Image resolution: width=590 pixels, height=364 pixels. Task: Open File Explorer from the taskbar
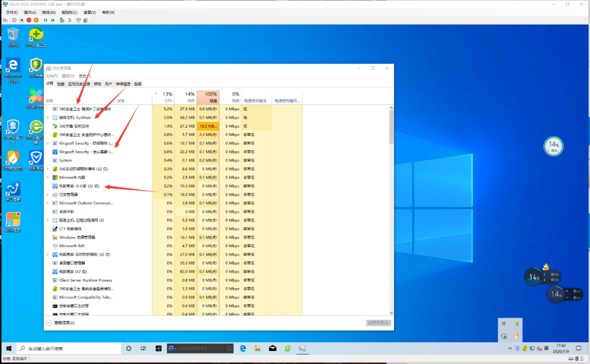[258, 349]
